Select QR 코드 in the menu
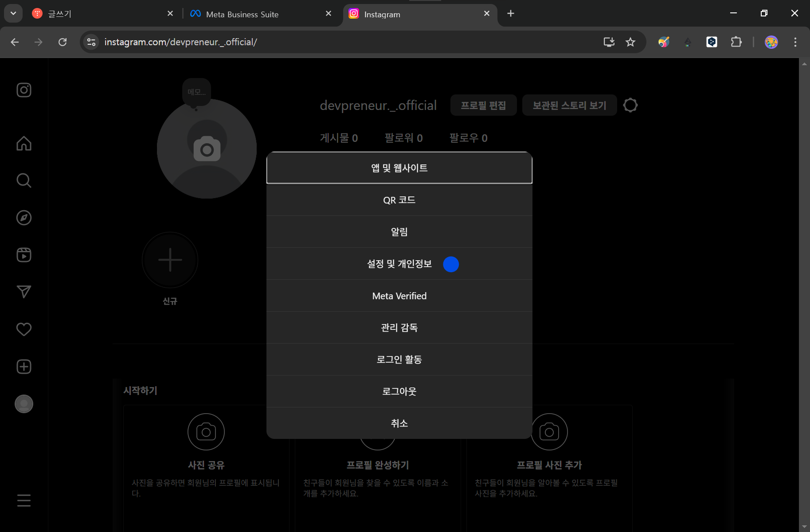The height and width of the screenshot is (532, 810). pyautogui.click(x=399, y=200)
